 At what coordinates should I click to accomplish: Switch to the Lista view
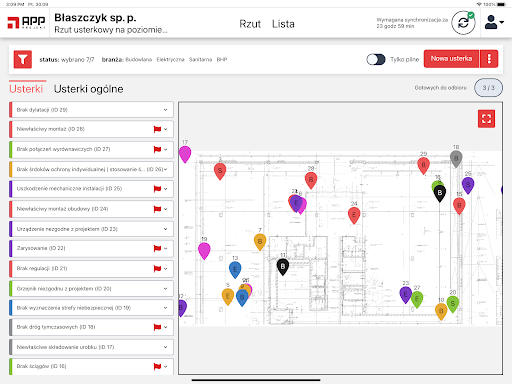pyautogui.click(x=283, y=24)
